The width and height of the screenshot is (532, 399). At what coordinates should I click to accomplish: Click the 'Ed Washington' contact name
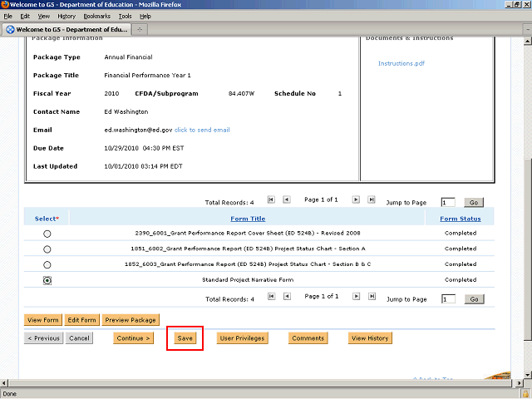pyautogui.click(x=126, y=112)
